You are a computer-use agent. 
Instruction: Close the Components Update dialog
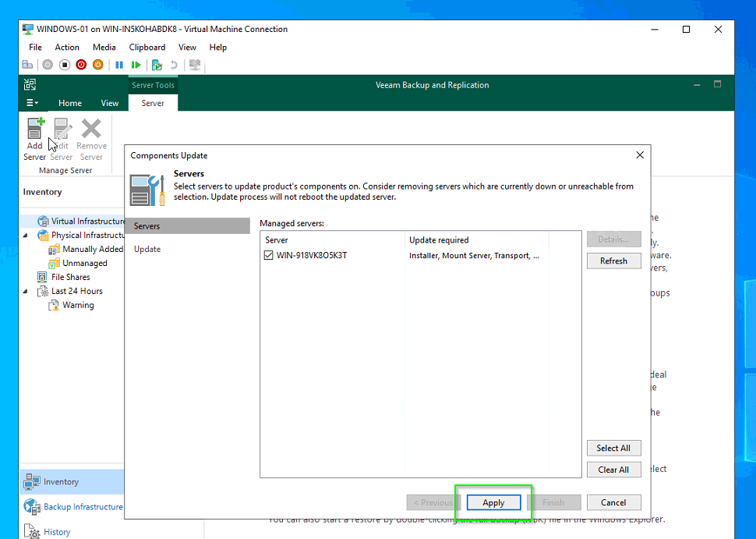tap(640, 155)
